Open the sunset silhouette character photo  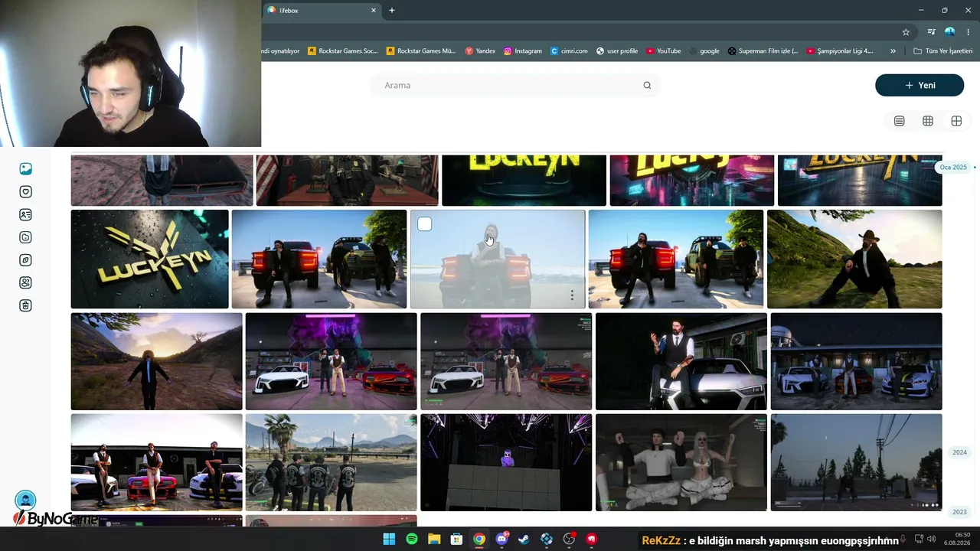[156, 361]
